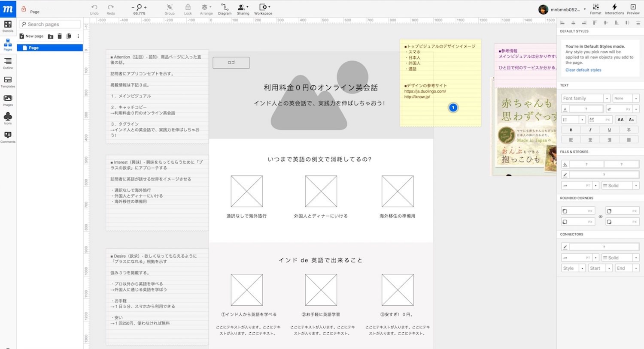Toggle underline text formatting

[609, 130]
